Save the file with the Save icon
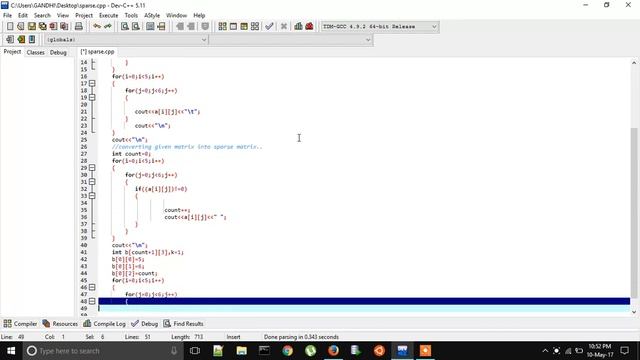The height and width of the screenshot is (360, 640). coord(32,27)
